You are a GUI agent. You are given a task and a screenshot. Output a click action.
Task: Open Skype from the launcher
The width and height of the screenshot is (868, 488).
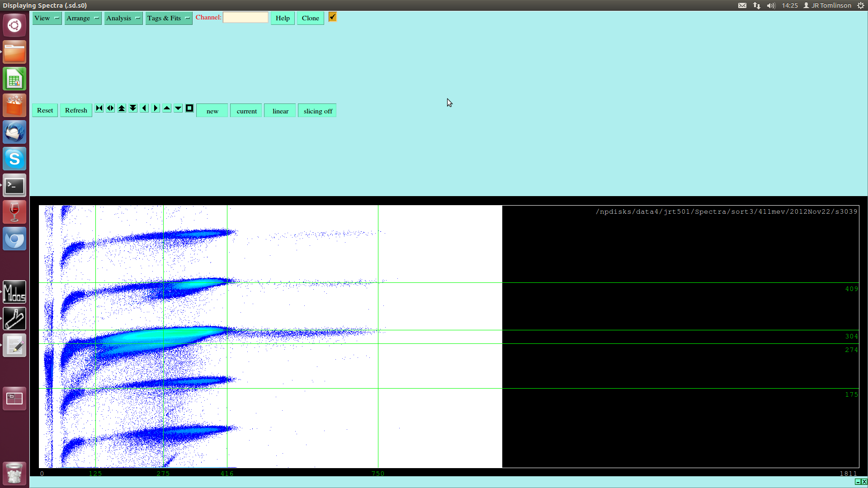click(14, 159)
